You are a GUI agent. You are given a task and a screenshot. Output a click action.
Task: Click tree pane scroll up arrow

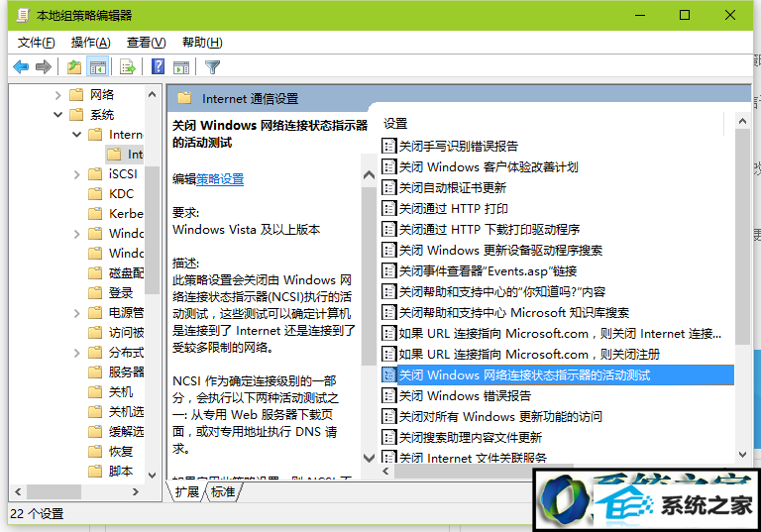pos(152,94)
